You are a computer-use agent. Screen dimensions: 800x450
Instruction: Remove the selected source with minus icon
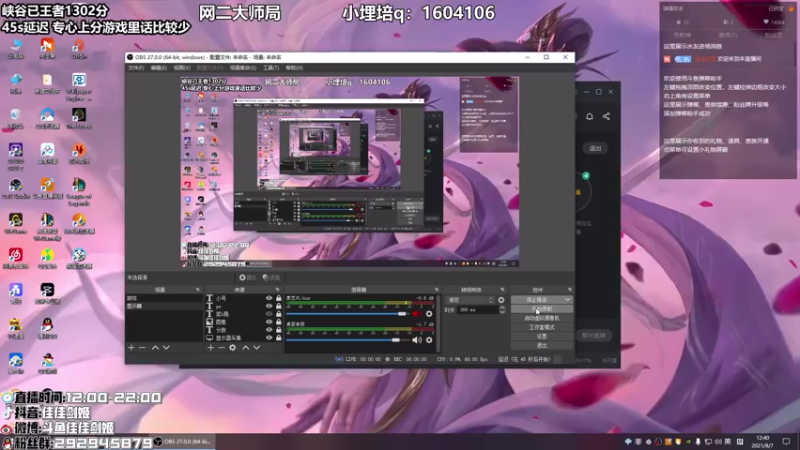click(x=221, y=347)
